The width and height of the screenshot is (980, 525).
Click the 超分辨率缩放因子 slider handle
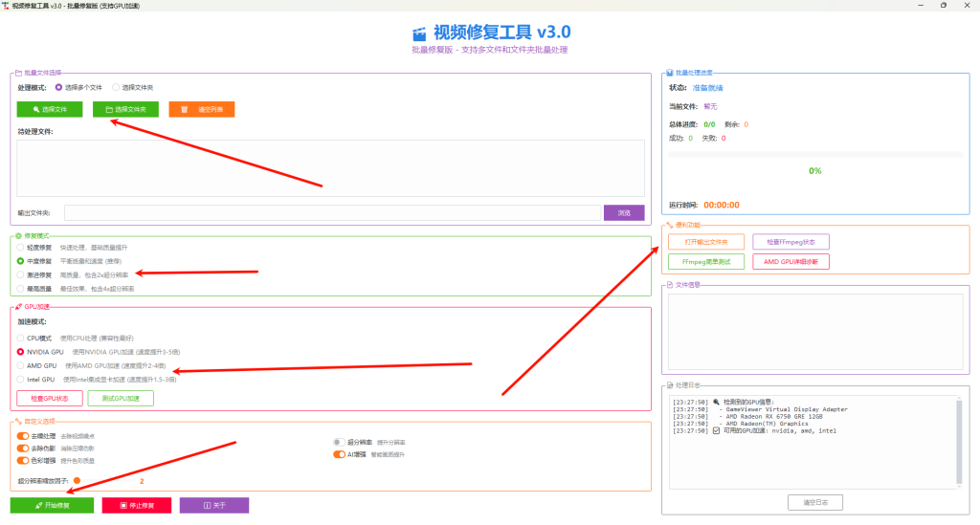(x=78, y=480)
